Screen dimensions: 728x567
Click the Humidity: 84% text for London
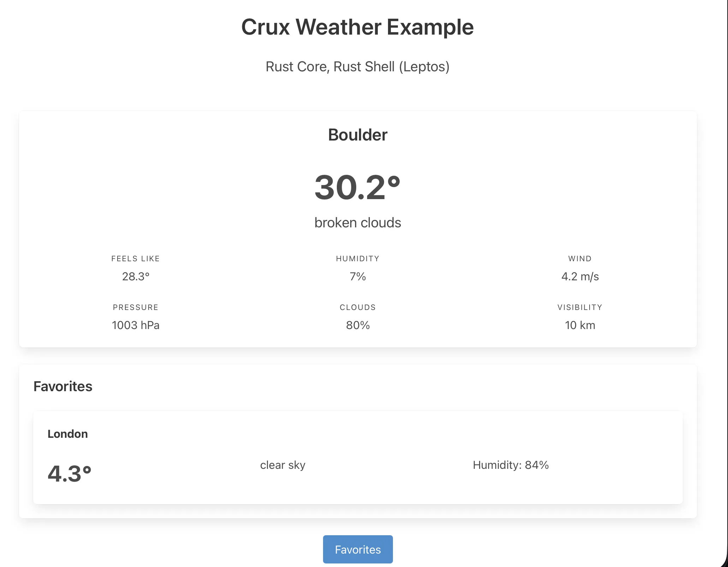511,465
